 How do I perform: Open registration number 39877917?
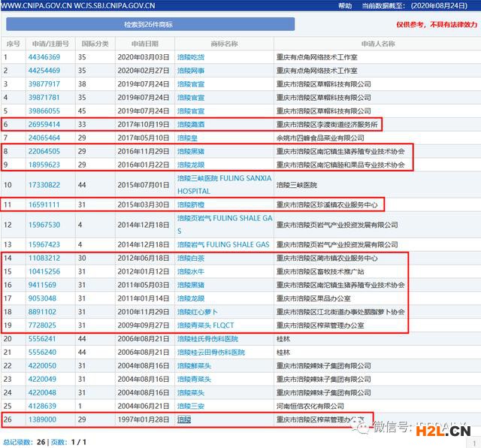click(x=44, y=84)
